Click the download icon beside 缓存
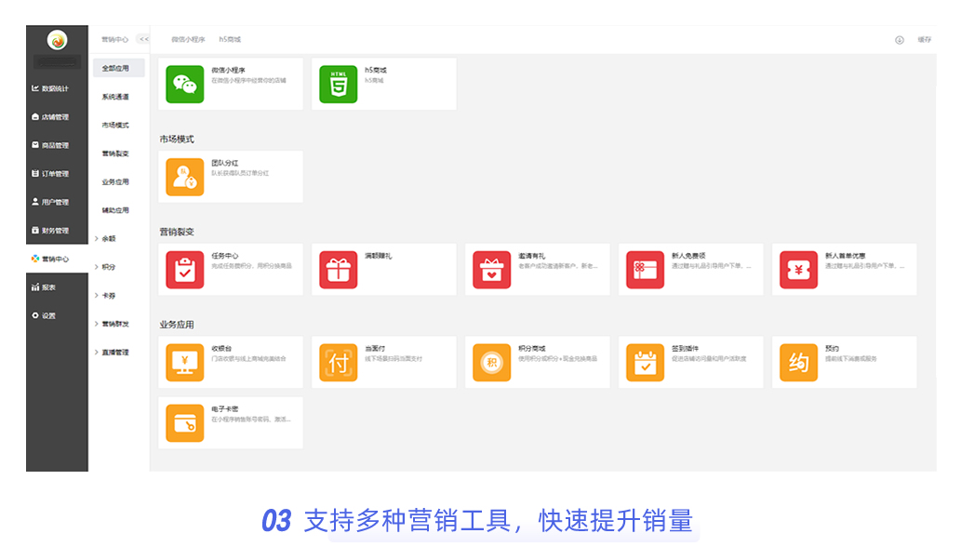961x560 pixels. pyautogui.click(x=899, y=40)
